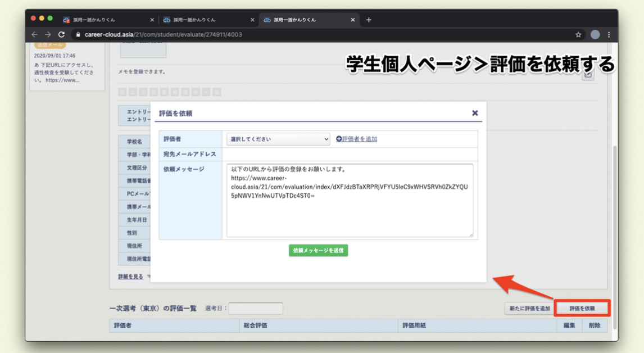Click the 選考日 date input field

coord(256,308)
